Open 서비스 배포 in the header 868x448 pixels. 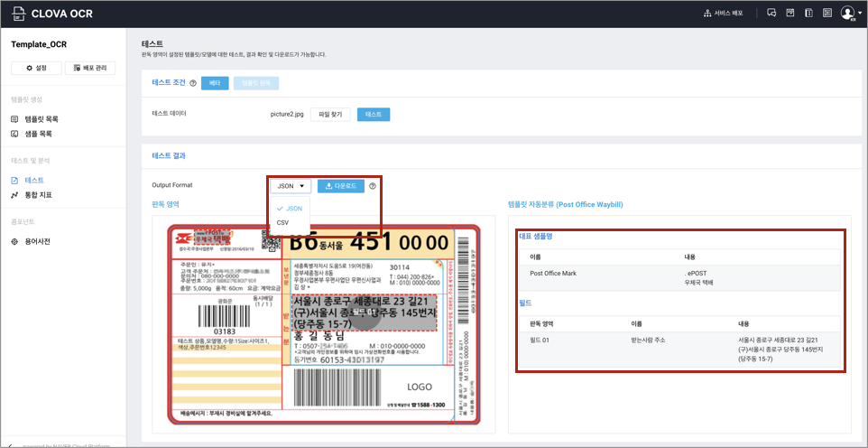point(723,14)
